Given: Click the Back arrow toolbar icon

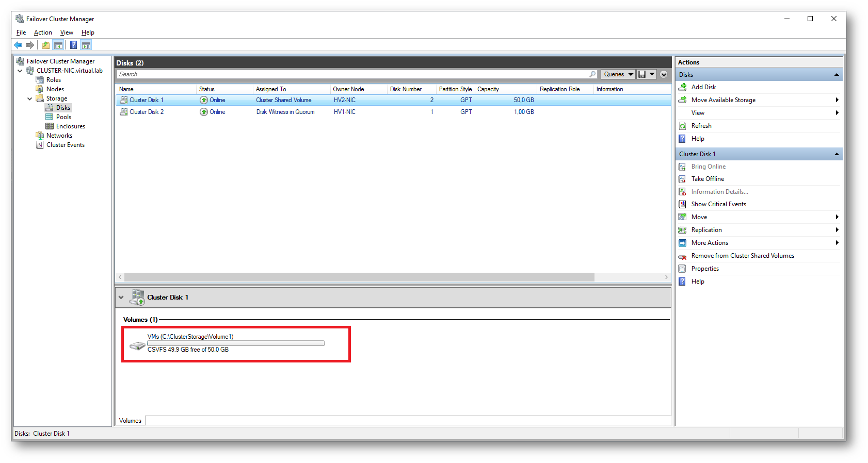Looking at the screenshot, I should pyautogui.click(x=18, y=45).
